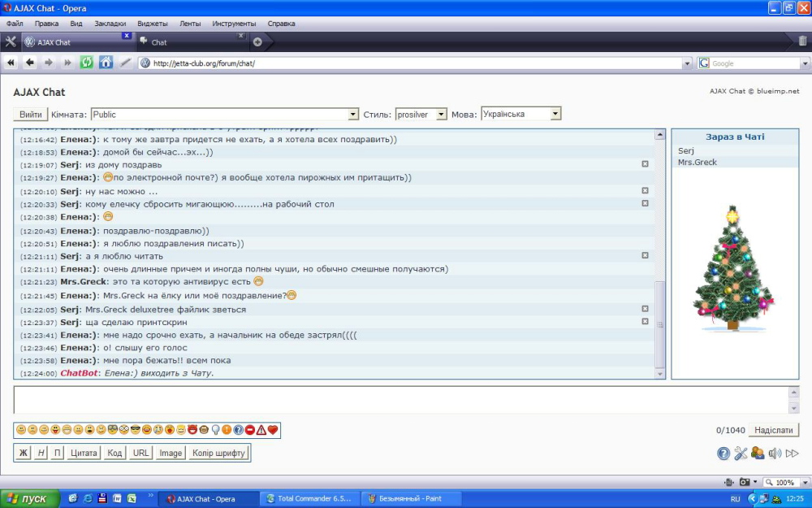The width and height of the screenshot is (812, 508).
Task: Click the Вийти logout button
Action: (x=31, y=115)
